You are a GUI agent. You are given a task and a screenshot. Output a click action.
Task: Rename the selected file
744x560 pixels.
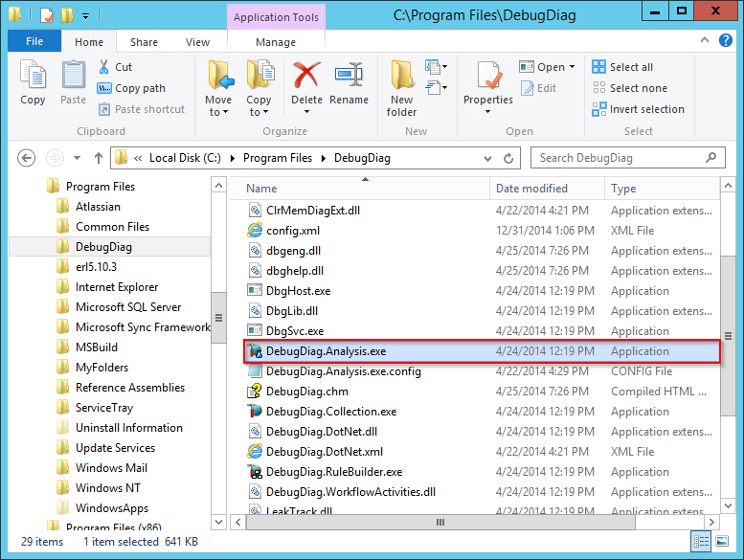(349, 81)
